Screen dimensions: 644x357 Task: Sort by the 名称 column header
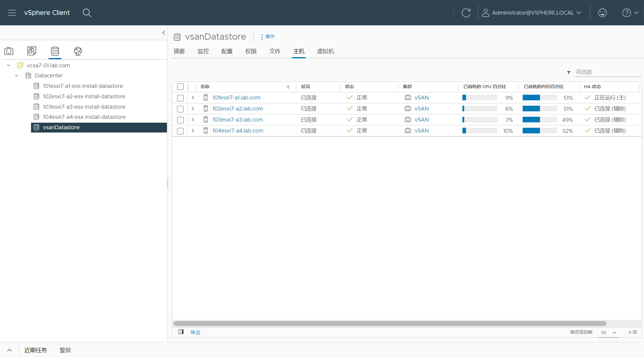(x=205, y=87)
